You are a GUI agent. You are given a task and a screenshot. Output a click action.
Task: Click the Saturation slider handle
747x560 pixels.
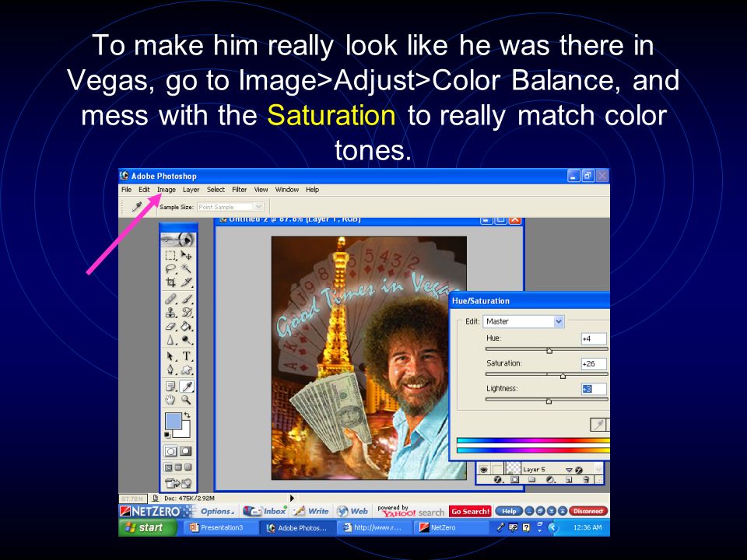tap(563, 376)
